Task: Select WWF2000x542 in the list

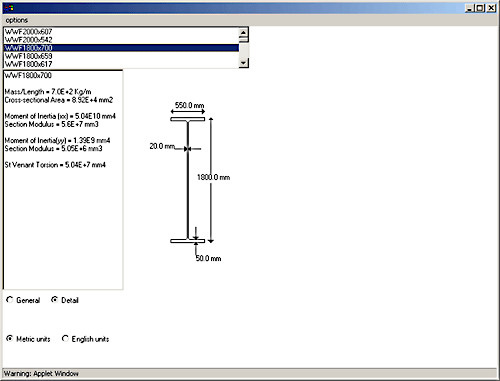Action: 121,40
